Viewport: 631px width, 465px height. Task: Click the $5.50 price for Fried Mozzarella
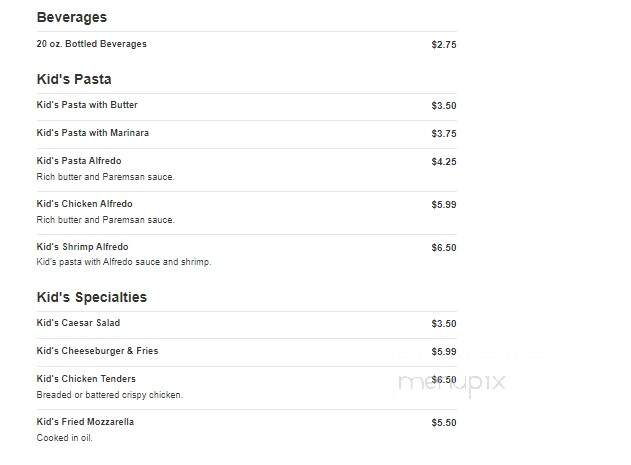point(443,423)
